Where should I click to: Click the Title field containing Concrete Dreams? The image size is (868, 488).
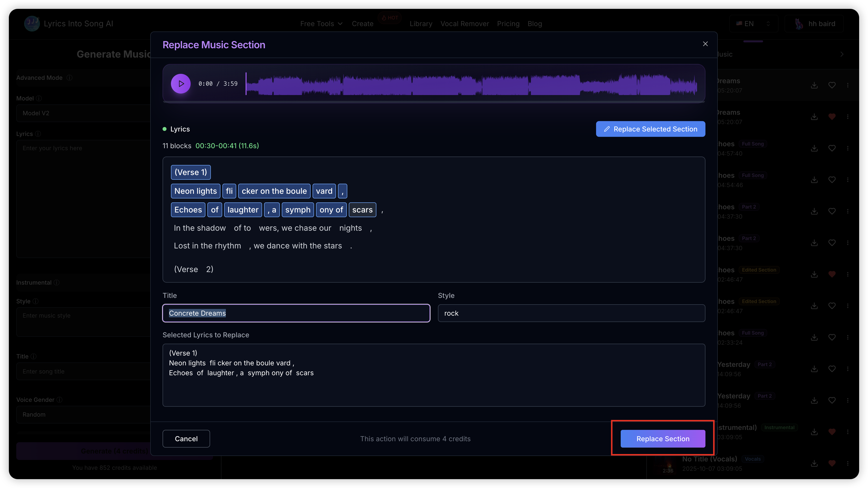click(296, 313)
